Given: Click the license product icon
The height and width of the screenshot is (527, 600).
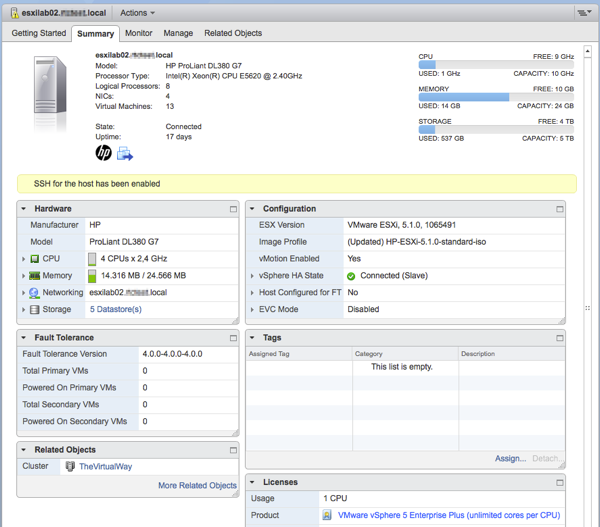Looking at the screenshot, I should click(x=327, y=515).
